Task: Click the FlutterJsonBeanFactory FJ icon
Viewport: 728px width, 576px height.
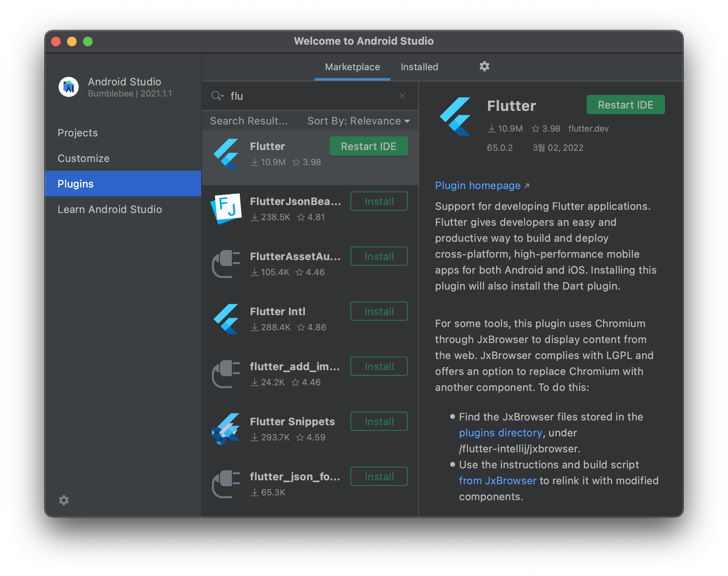Action: click(x=226, y=209)
